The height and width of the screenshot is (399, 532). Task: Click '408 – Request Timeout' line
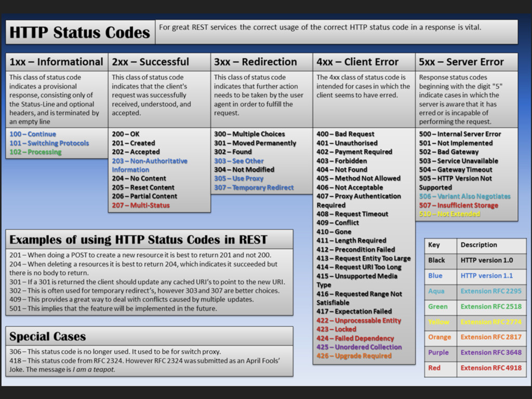[352, 214]
